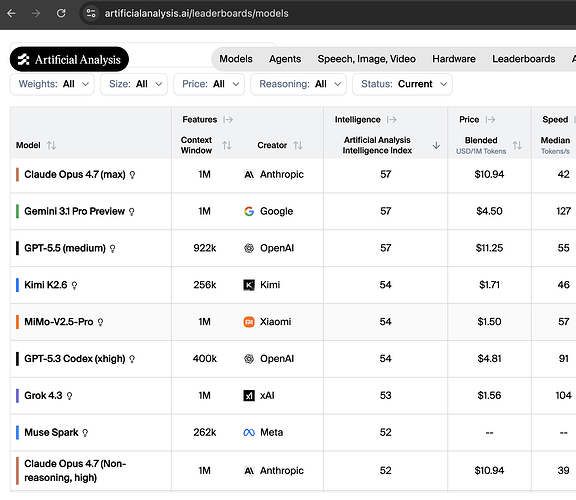
Task: Expand the Price column group arrow
Action: (x=490, y=120)
